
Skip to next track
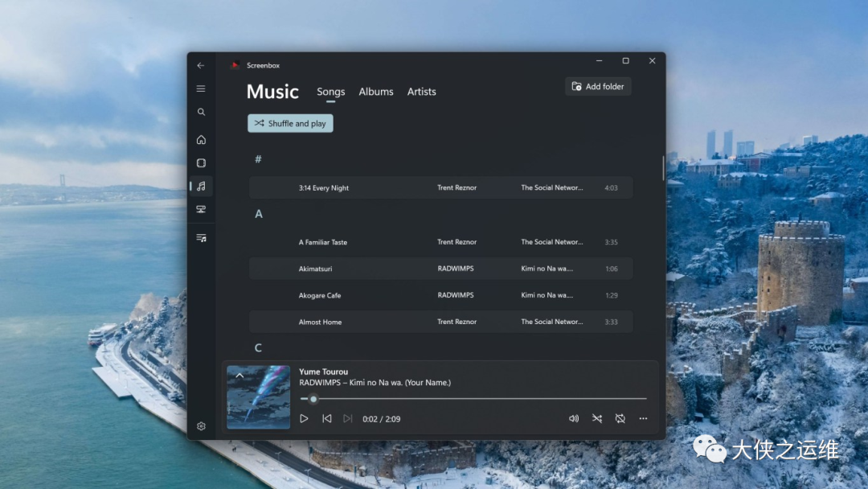(348, 419)
